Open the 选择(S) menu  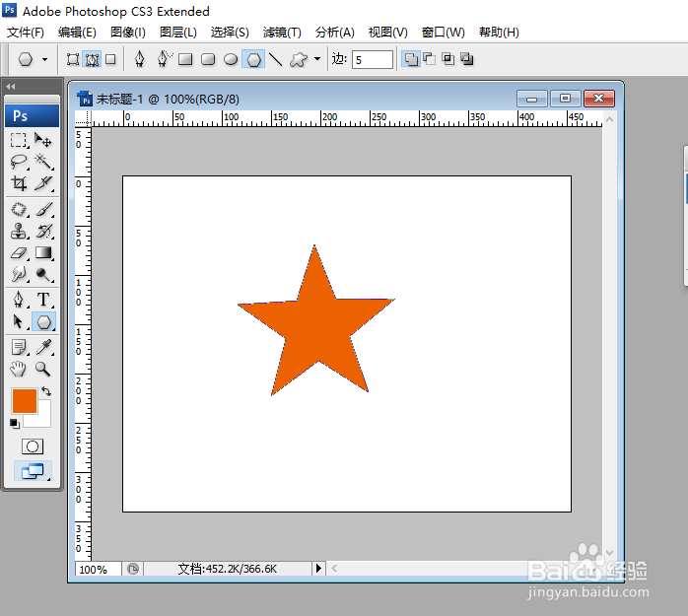(x=230, y=33)
